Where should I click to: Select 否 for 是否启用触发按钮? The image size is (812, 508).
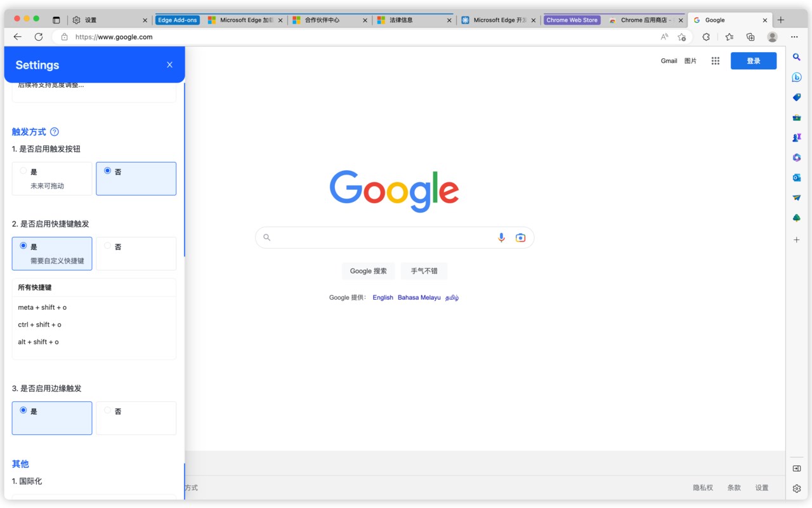click(x=136, y=178)
